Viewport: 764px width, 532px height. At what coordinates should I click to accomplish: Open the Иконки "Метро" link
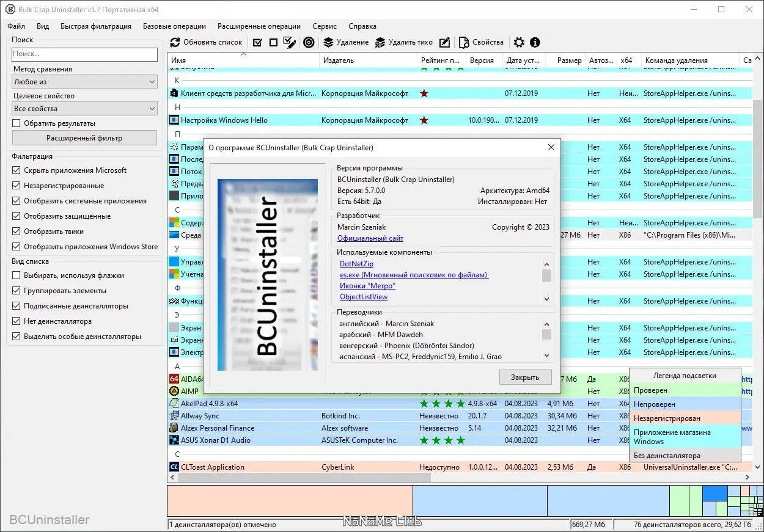coord(367,286)
